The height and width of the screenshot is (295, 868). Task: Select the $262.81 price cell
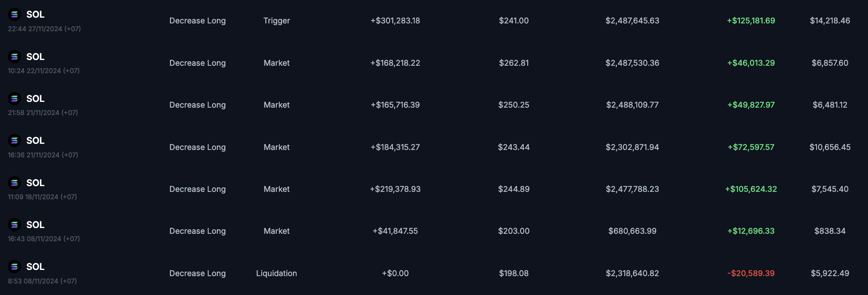tap(514, 63)
